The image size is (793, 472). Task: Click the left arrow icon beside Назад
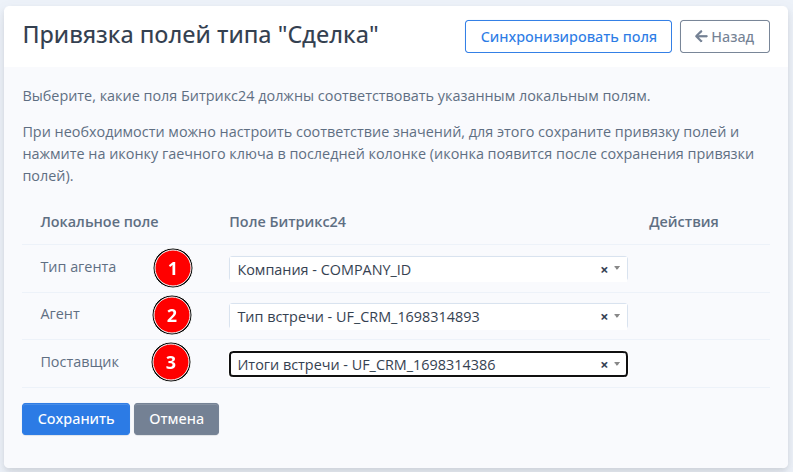(700, 37)
